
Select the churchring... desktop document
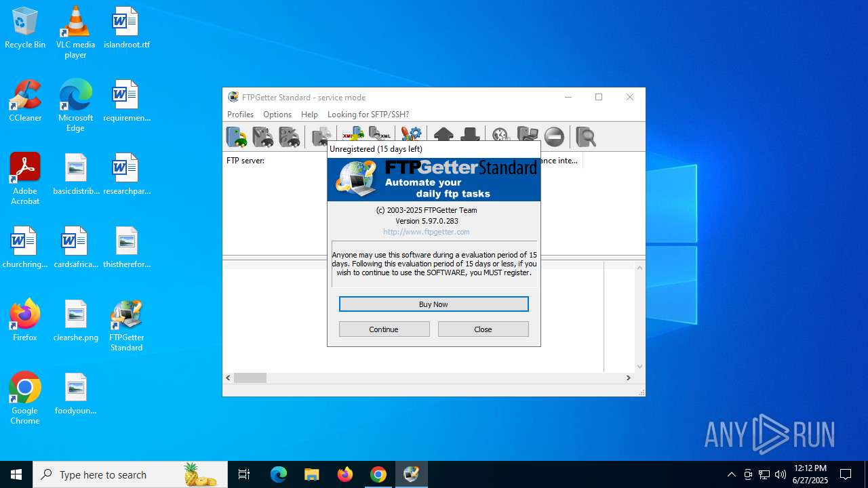[25, 248]
